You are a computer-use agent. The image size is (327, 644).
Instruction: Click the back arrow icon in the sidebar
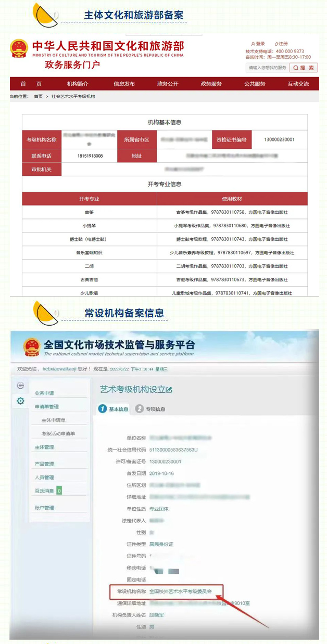point(20,385)
